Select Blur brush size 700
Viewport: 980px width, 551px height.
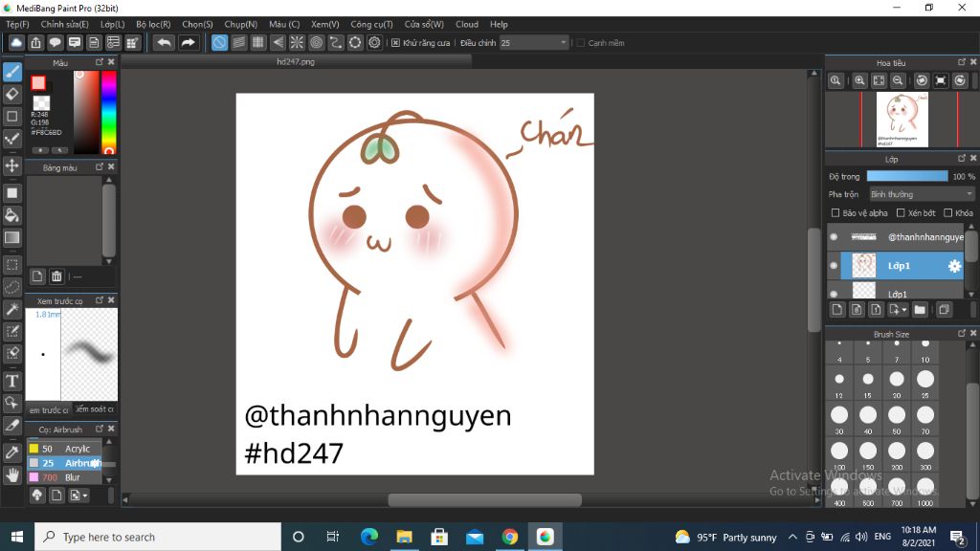pos(64,477)
